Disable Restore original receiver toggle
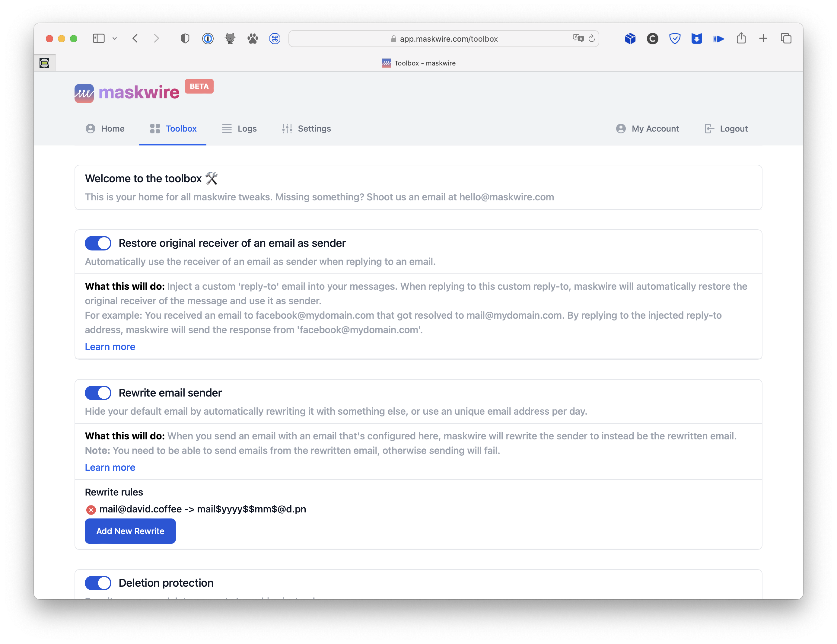 98,244
